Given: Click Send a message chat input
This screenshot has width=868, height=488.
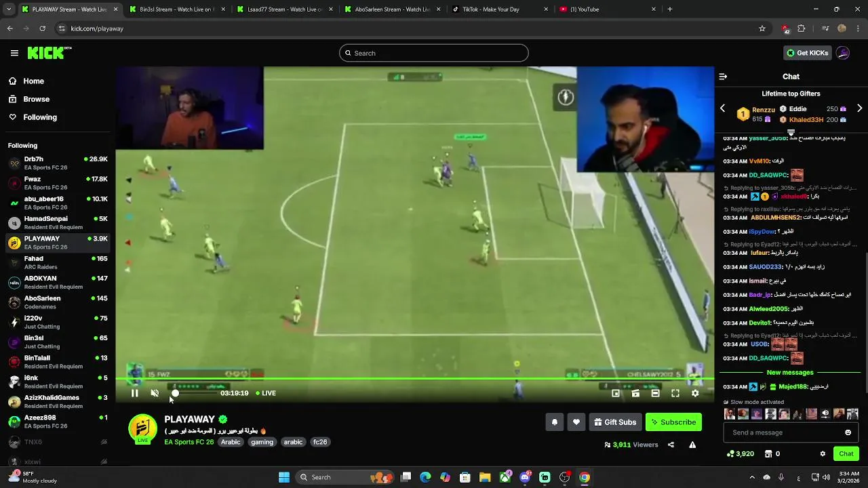Looking at the screenshot, I should 791,432.
